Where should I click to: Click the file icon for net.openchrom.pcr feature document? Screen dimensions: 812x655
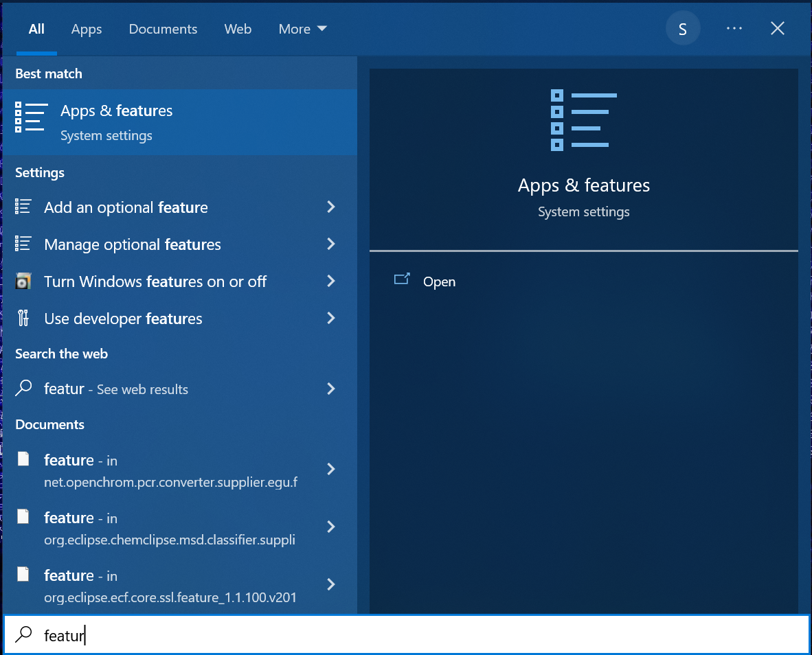pyautogui.click(x=23, y=459)
